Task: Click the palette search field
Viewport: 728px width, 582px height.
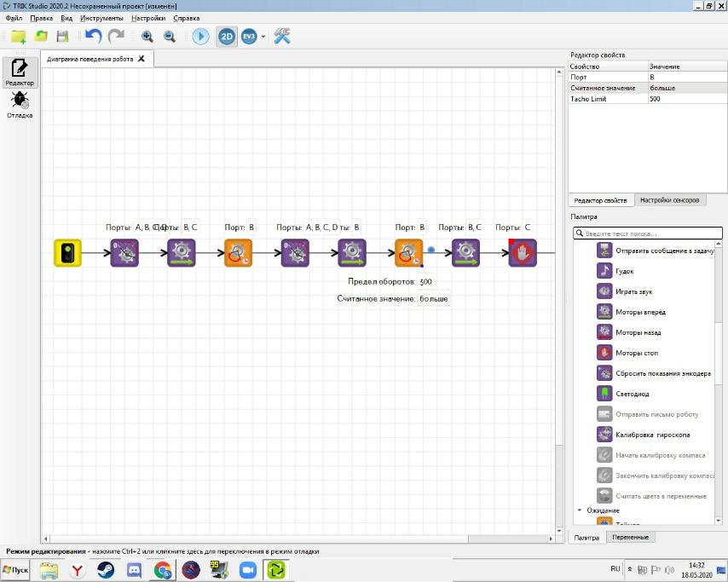Action: [x=648, y=233]
